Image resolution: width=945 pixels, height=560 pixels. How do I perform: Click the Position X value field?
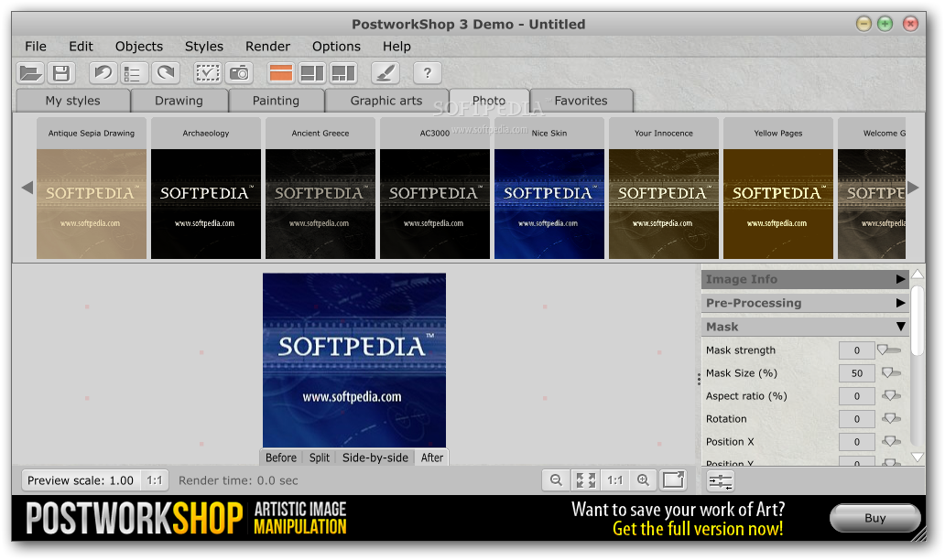click(x=856, y=442)
